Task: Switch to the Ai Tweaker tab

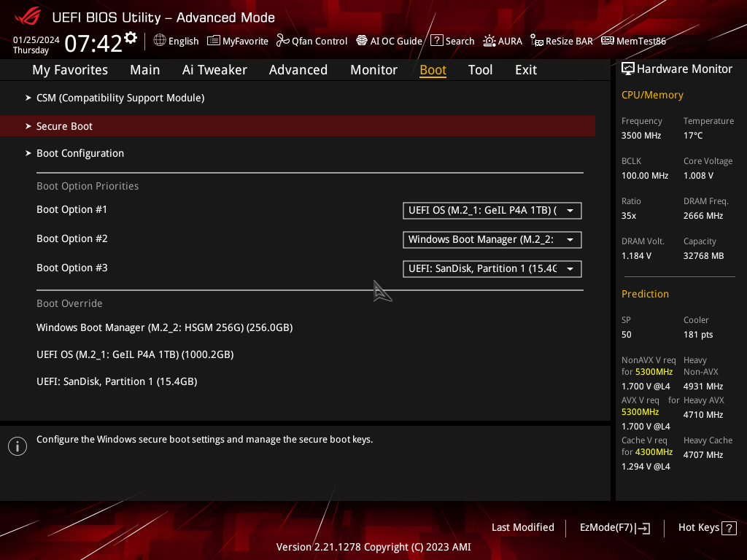Action: pos(214,70)
